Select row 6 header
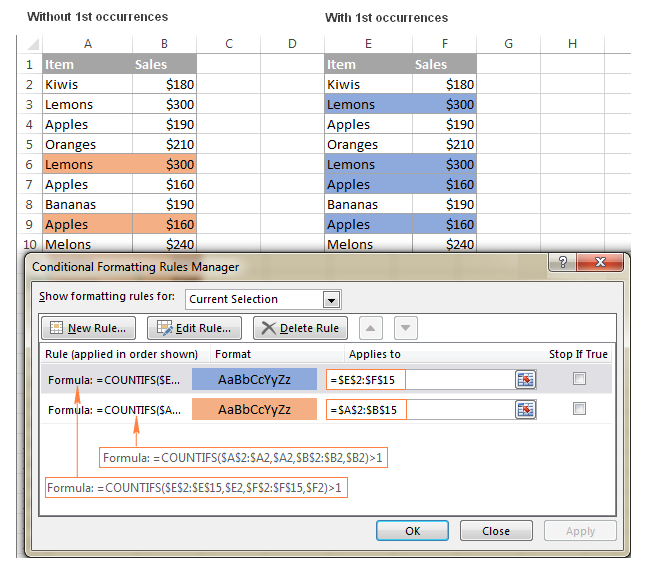Screen dimensions: 651x569 click(29, 164)
